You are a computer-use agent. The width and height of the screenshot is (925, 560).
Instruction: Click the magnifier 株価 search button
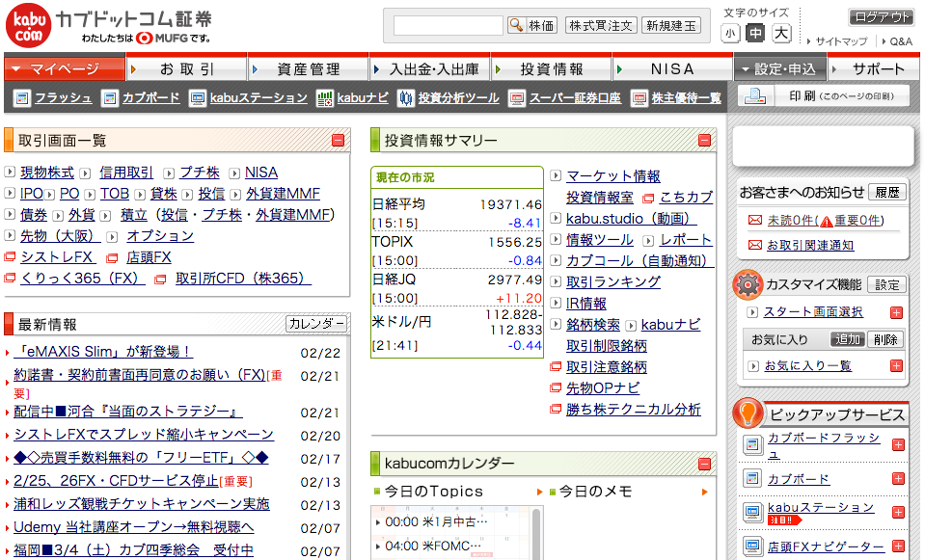(532, 25)
